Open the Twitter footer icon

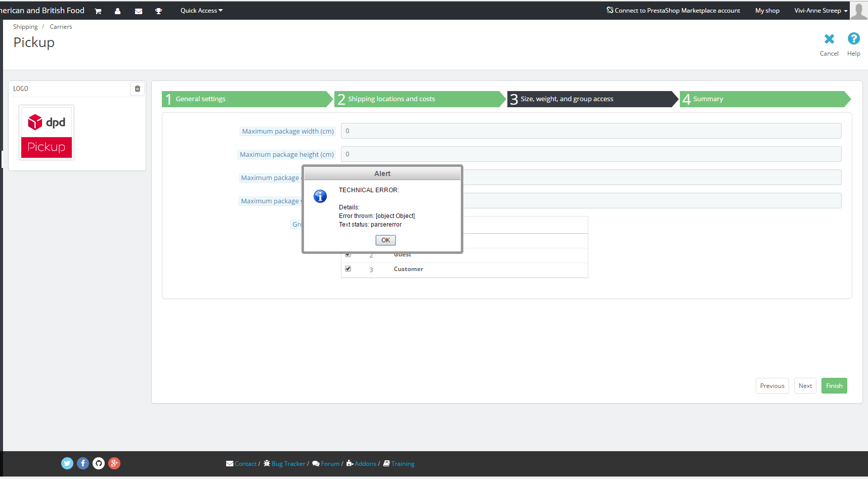(x=67, y=463)
